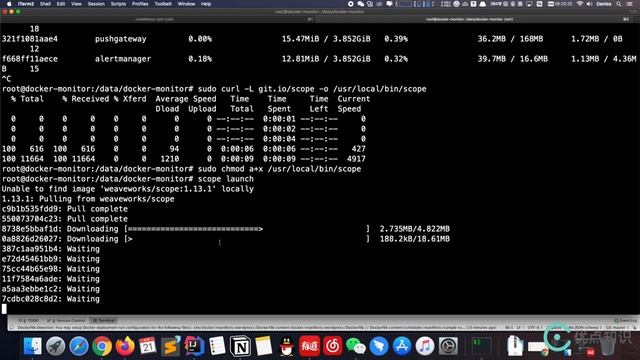
Task: Open the Window menu
Action: pyautogui.click(x=186, y=4)
